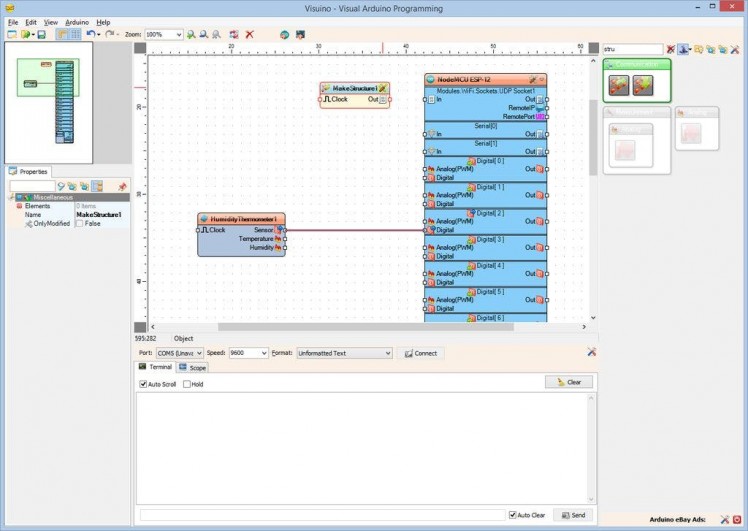Open the Zoom percentage dropdown
The image size is (748, 531).
(178, 34)
